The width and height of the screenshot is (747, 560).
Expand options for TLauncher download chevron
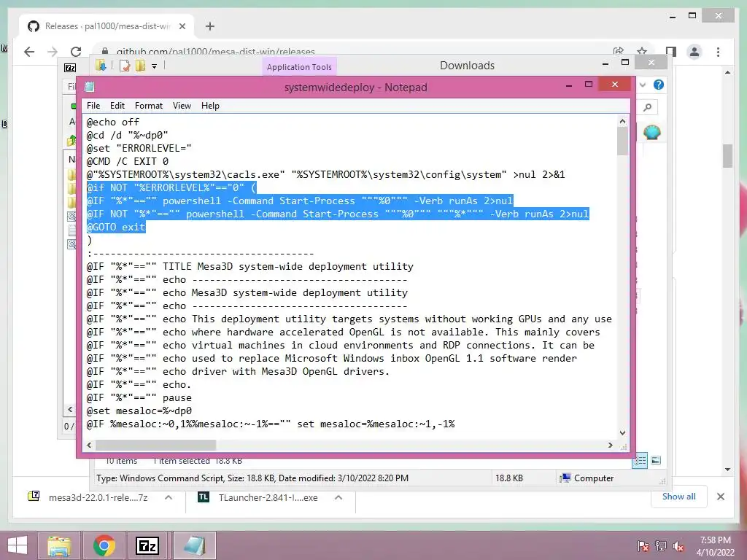(x=338, y=497)
